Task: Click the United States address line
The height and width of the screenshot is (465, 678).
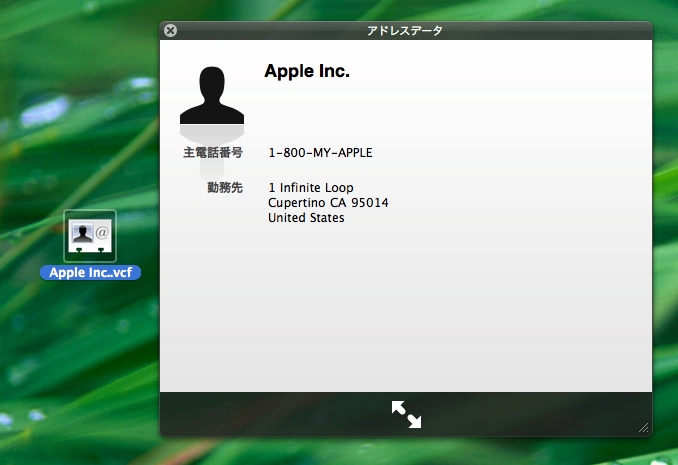Action: pos(306,218)
